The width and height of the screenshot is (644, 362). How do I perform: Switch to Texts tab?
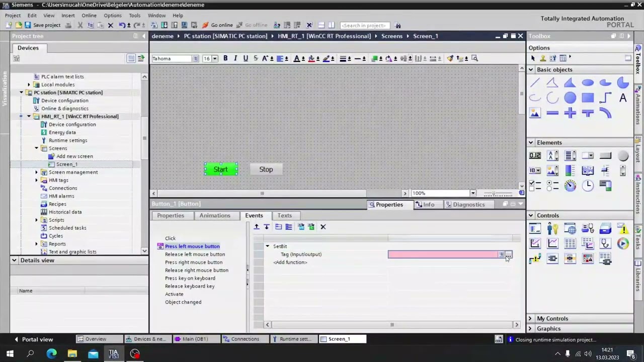tap(285, 216)
